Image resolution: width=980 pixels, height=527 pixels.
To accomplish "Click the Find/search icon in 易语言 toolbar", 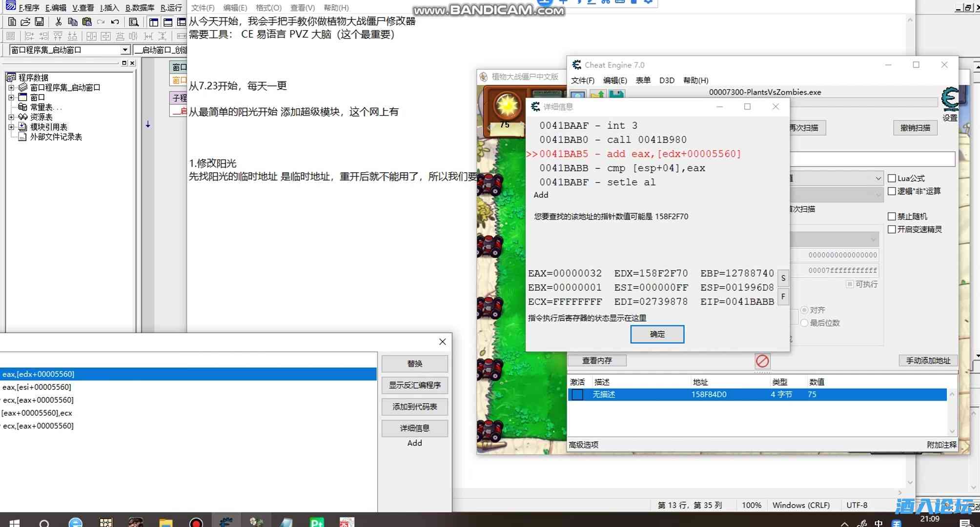I will click(x=133, y=21).
